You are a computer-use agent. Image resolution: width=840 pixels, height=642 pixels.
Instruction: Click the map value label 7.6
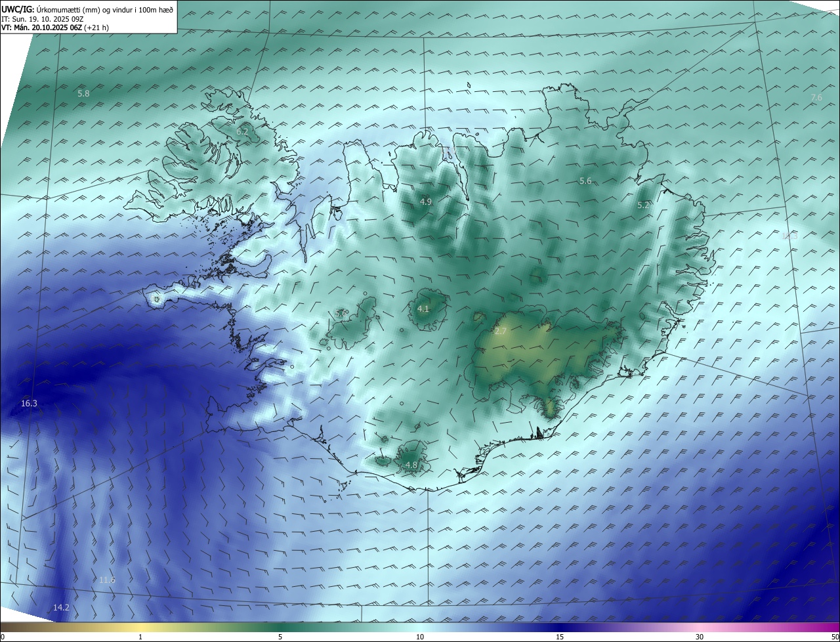point(816,97)
